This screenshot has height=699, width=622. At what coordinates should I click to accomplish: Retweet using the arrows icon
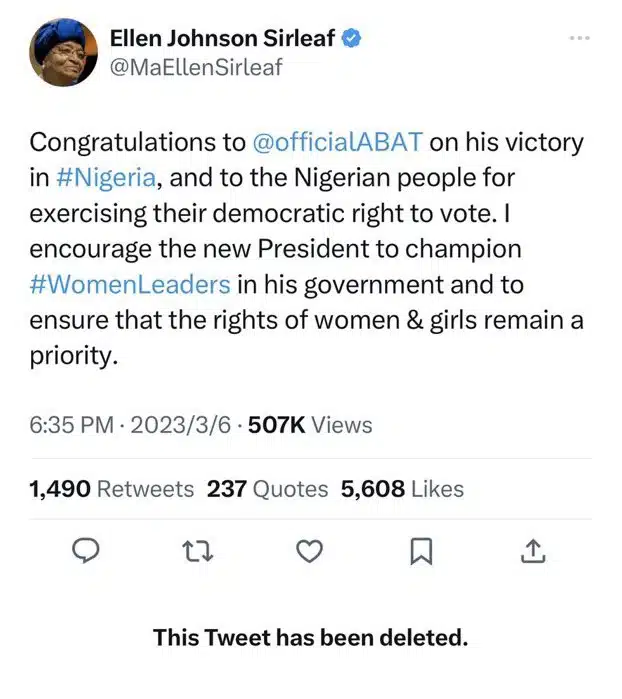pos(200,550)
